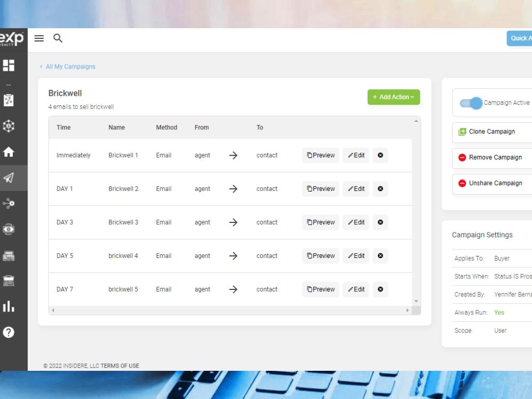Image resolution: width=532 pixels, height=399 pixels.
Task: Delete the brickwell 5 action
Action: [x=380, y=289]
